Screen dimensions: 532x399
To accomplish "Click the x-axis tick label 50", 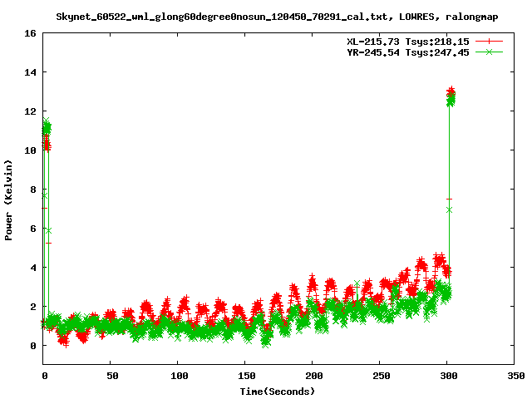I will pos(112,376).
